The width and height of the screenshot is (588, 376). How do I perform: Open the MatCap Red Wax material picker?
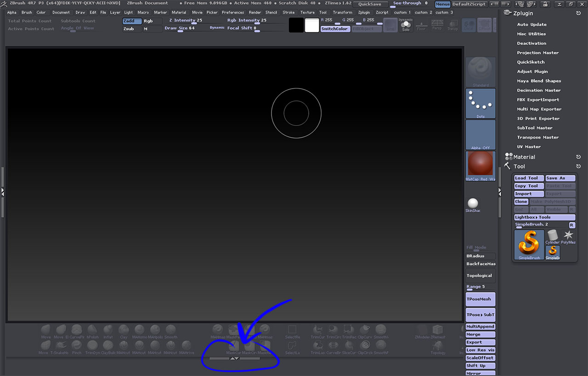[x=481, y=165]
